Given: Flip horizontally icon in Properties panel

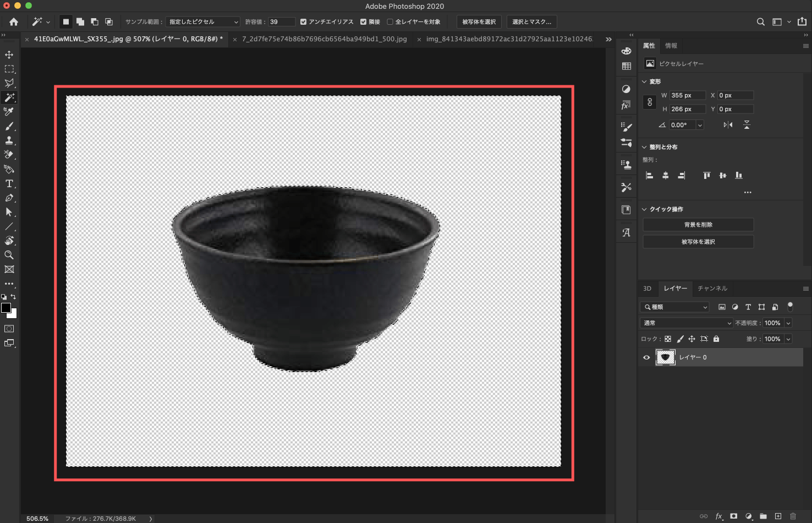Looking at the screenshot, I should point(728,125).
